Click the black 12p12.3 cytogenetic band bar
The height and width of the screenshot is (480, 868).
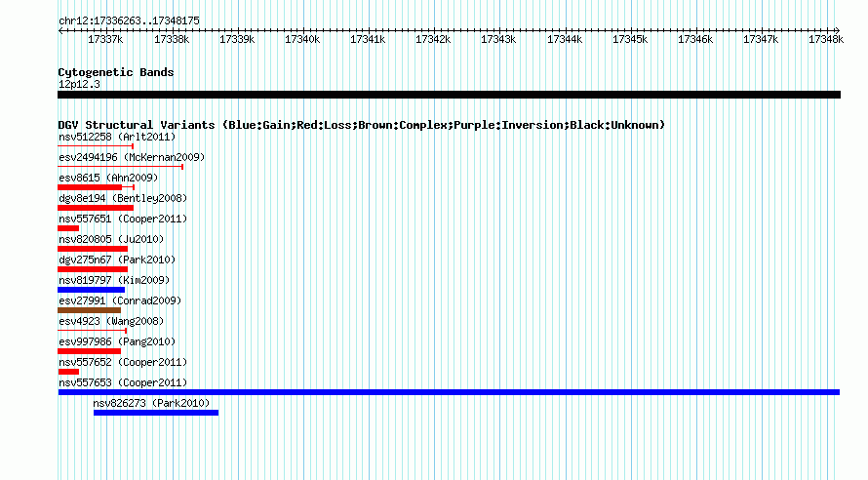(449, 95)
